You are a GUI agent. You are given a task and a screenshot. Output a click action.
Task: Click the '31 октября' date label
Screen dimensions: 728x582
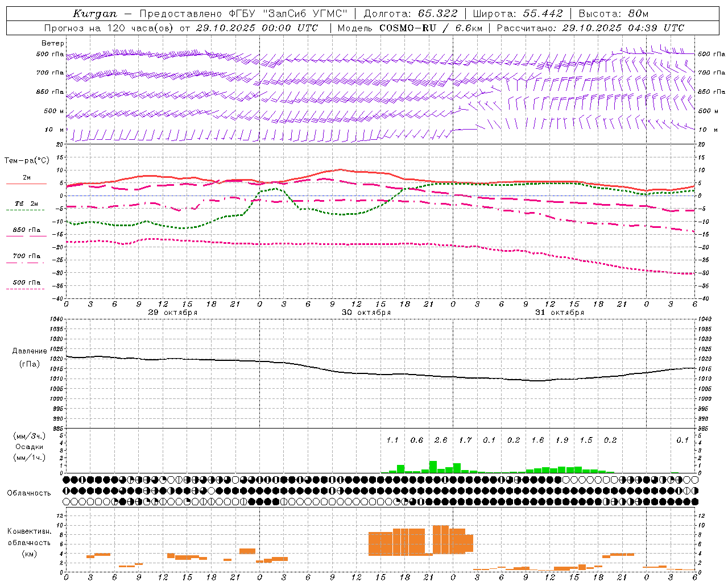(560, 313)
